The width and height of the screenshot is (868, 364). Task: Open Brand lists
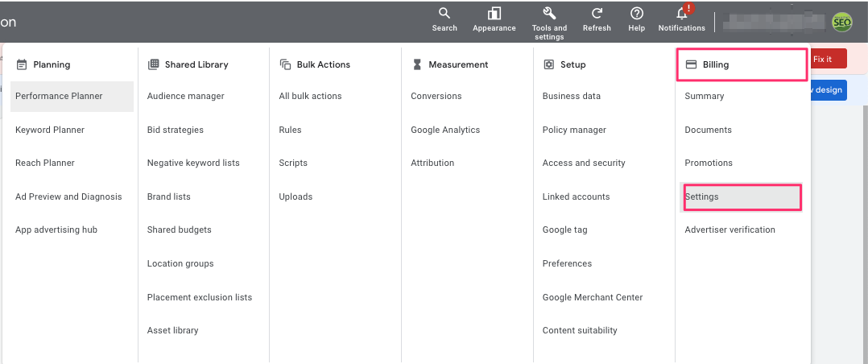[169, 196]
